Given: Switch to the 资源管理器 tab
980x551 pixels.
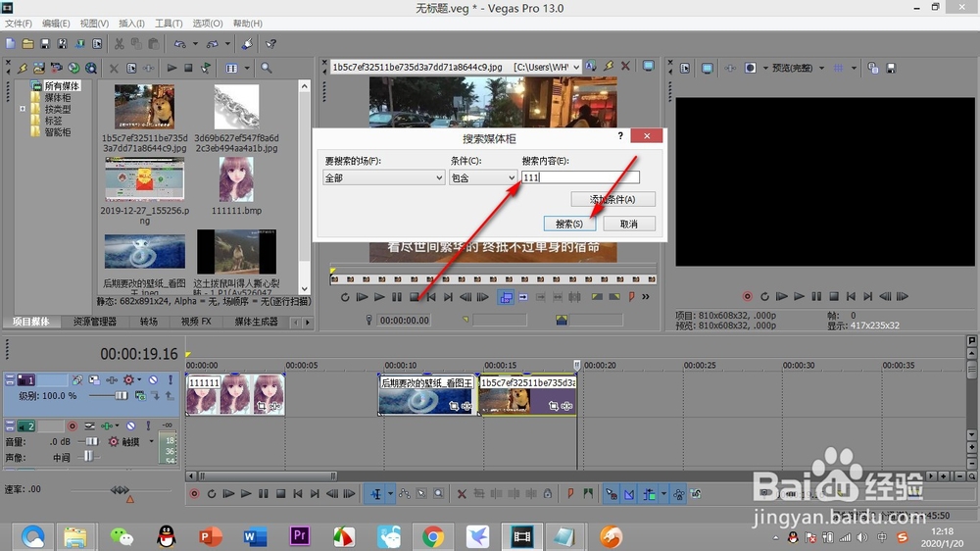Looking at the screenshot, I should click(x=95, y=322).
